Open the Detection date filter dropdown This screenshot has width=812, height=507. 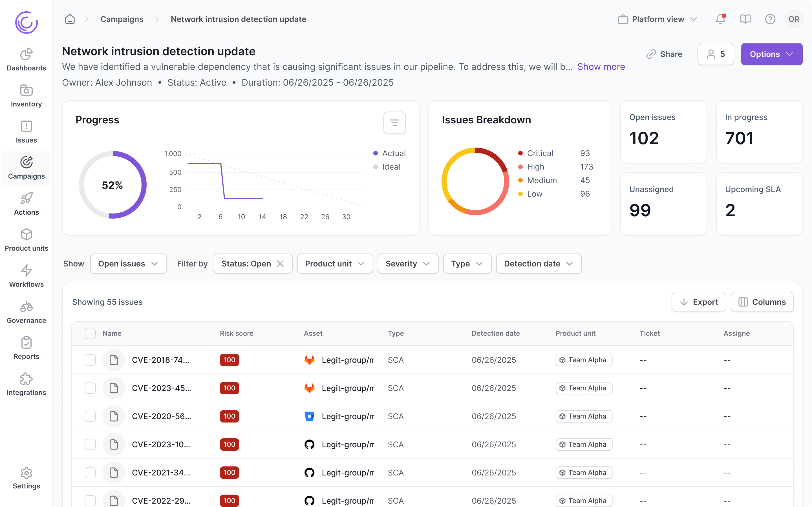538,264
